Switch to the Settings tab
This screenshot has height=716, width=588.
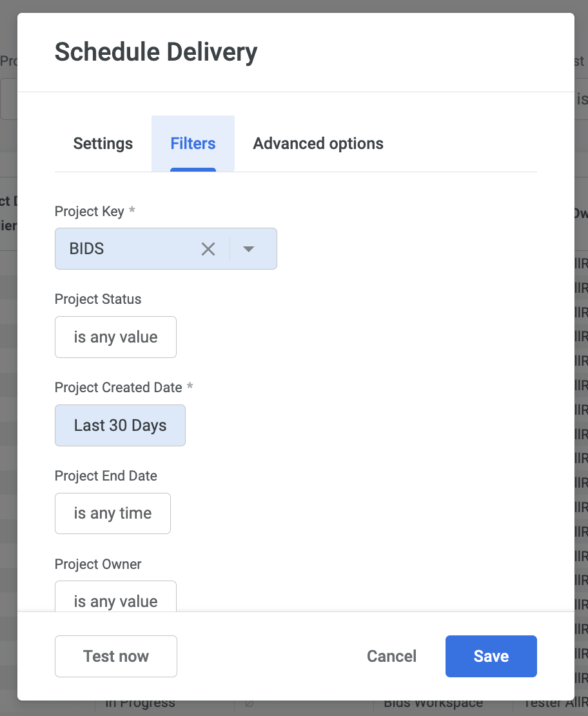click(103, 143)
